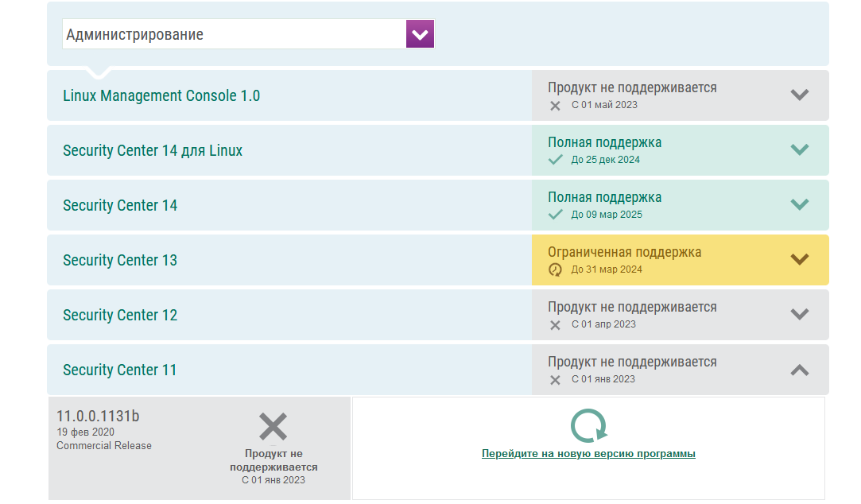Click the Commercial Release label
Screen dimensions: 861x504
[104, 445]
